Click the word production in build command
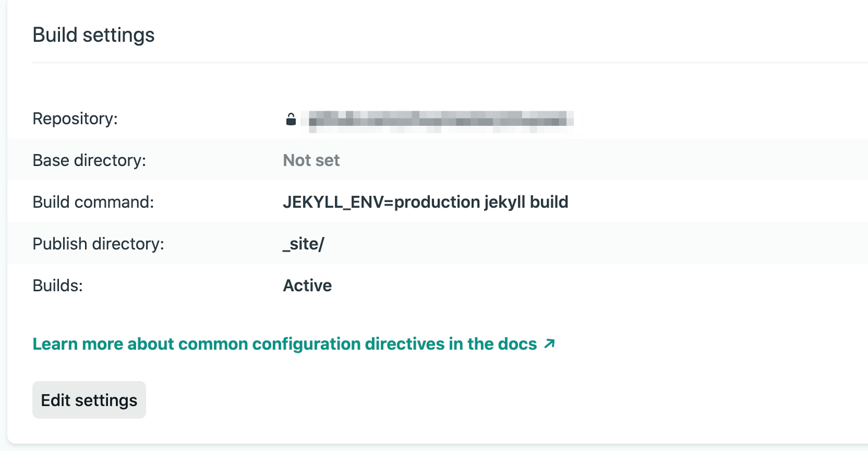 [437, 202]
